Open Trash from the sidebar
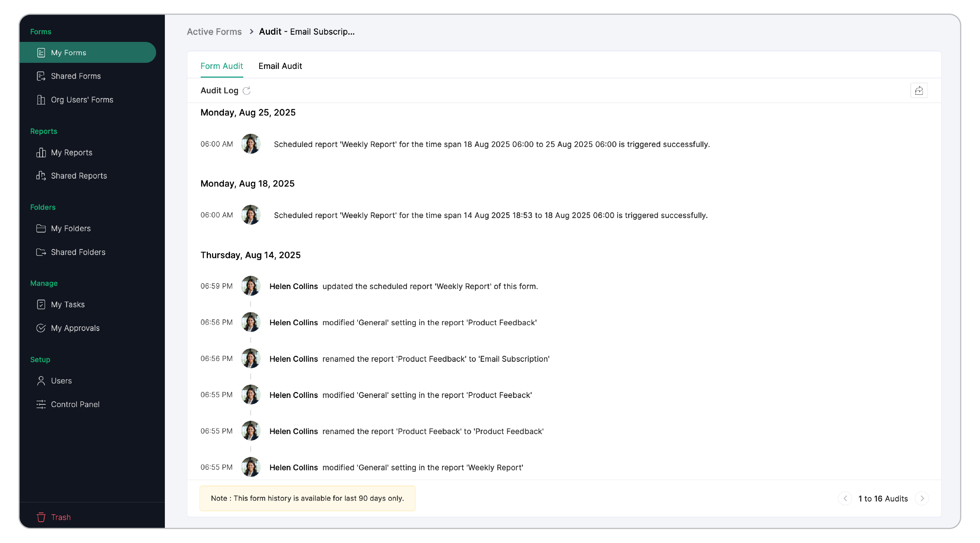This screenshot has width=980, height=543. (60, 517)
